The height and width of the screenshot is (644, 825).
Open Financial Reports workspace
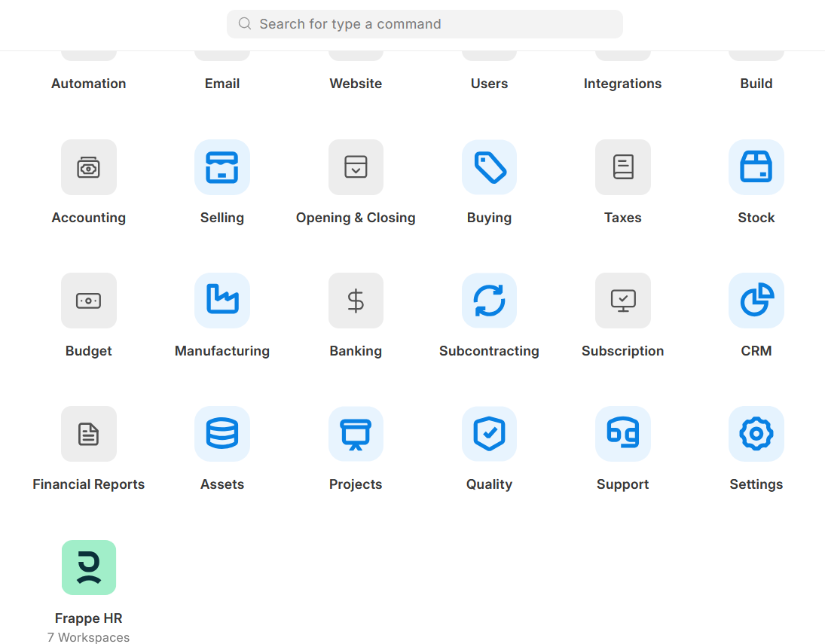(x=88, y=434)
